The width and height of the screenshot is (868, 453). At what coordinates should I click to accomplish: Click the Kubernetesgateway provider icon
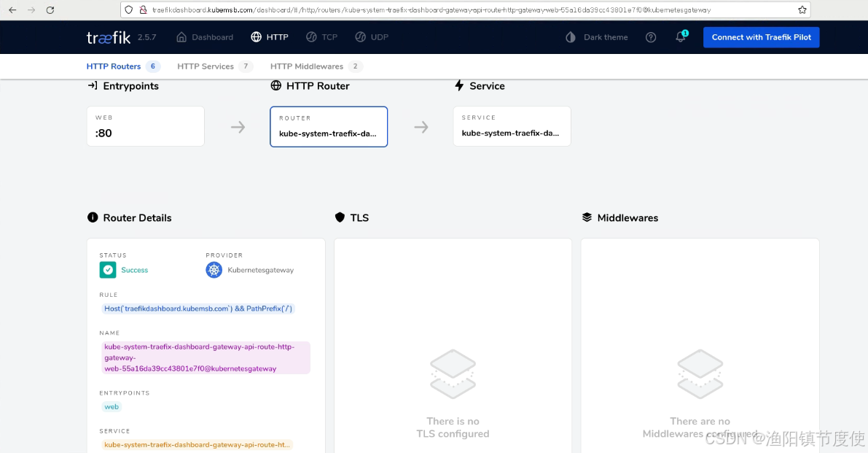click(214, 270)
